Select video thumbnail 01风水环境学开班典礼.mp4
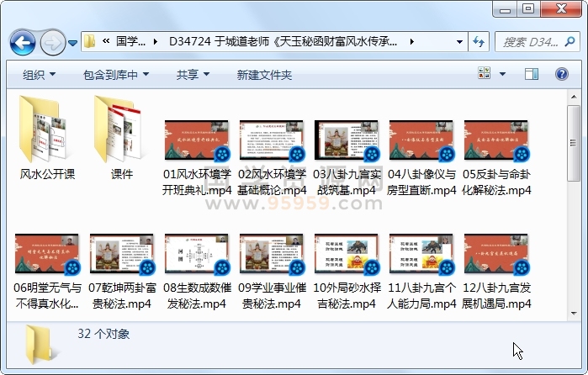Image resolution: width=588 pixels, height=375 pixels. click(x=197, y=140)
